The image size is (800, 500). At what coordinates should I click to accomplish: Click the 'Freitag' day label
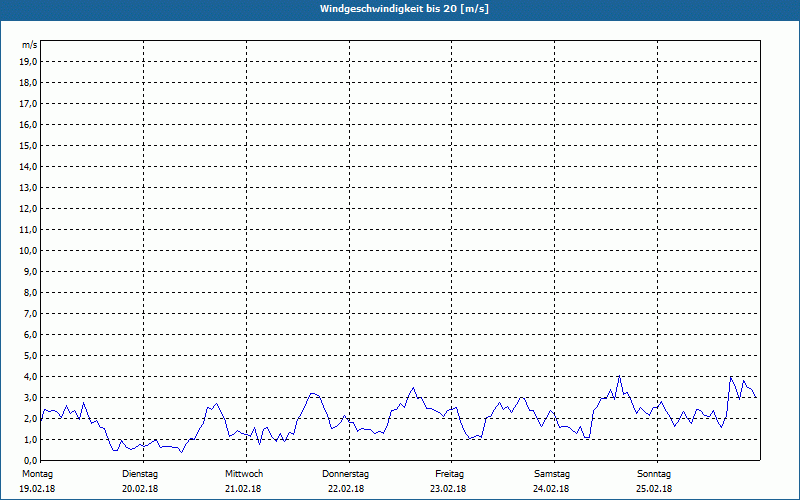click(x=449, y=474)
